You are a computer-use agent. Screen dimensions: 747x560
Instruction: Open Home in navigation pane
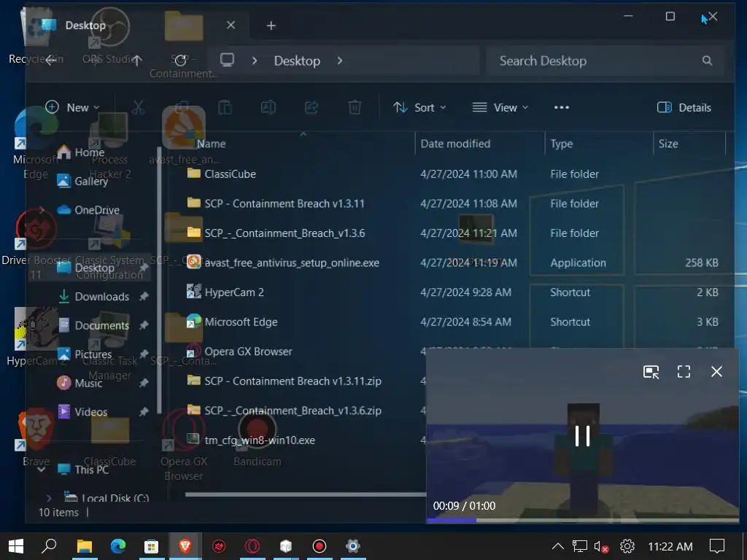click(x=90, y=152)
